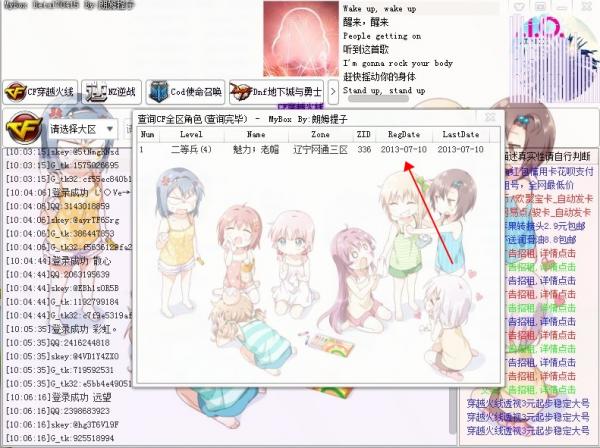Viewport: 600px width, 448px height.
Task: Click the lyric line 听到这首歌
Action: pos(366,49)
